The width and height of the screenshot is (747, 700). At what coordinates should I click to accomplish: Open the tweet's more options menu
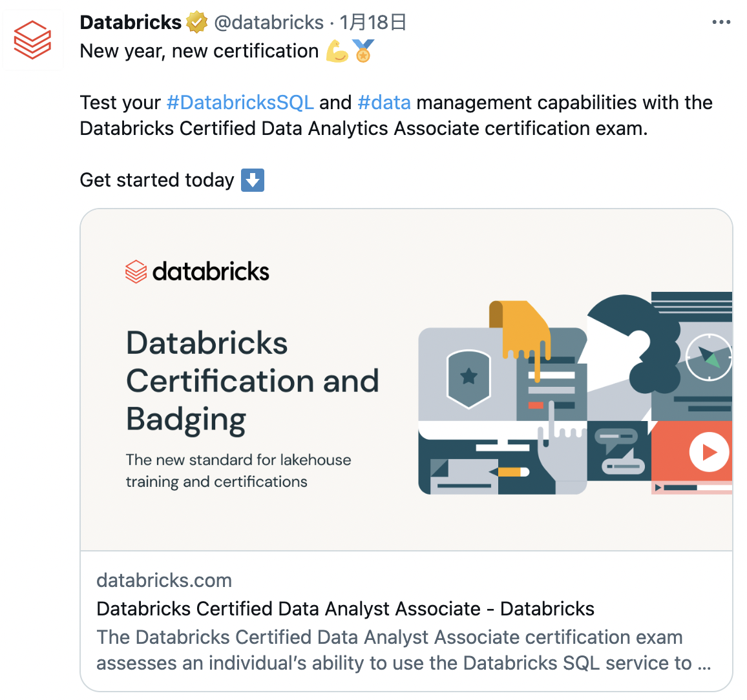click(721, 23)
